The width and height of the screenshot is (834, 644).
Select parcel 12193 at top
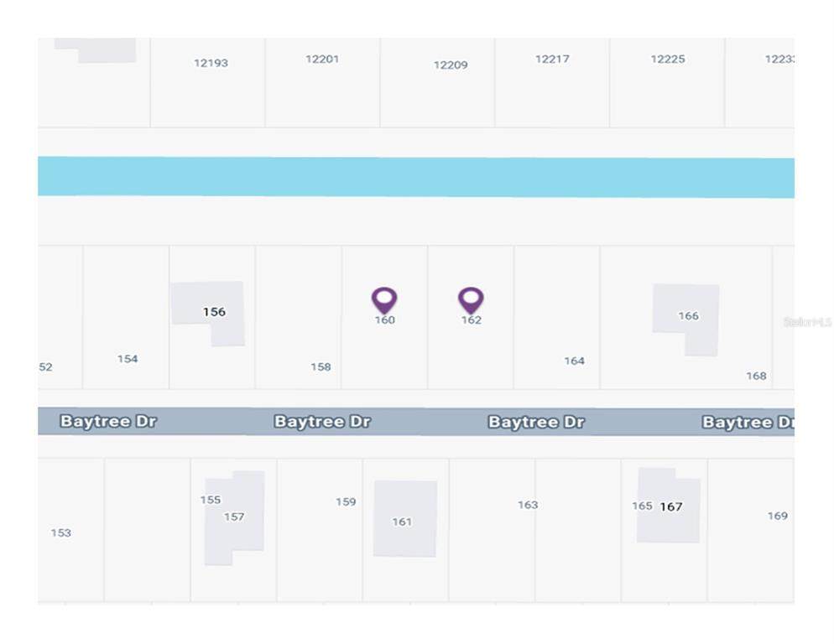click(211, 63)
